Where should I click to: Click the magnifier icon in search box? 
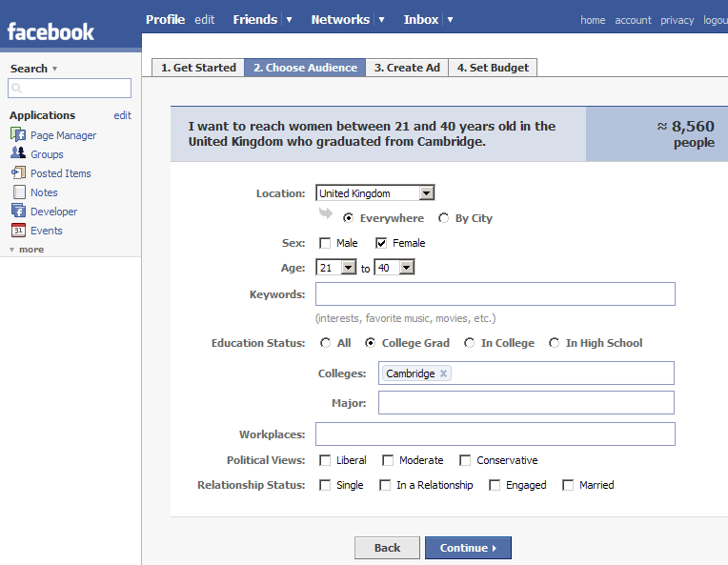click(16, 88)
